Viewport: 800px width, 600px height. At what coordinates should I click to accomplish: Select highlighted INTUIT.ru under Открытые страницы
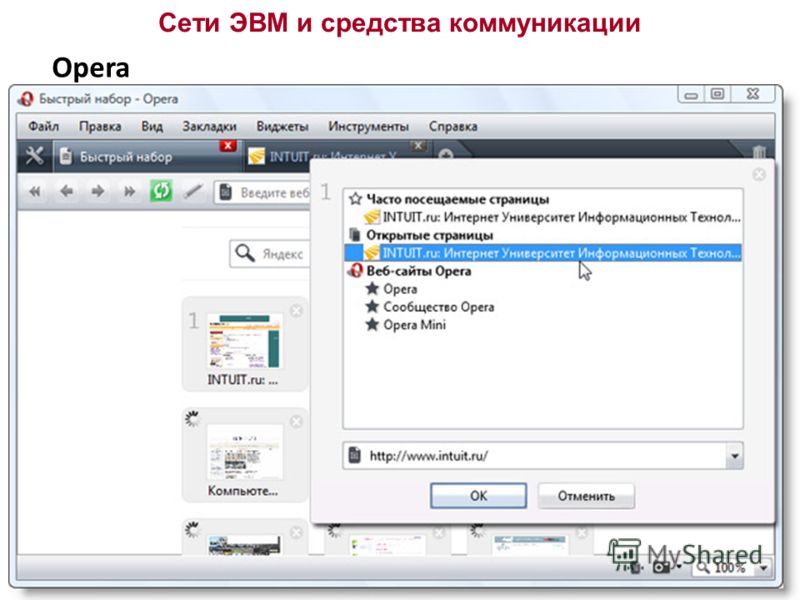click(x=543, y=253)
